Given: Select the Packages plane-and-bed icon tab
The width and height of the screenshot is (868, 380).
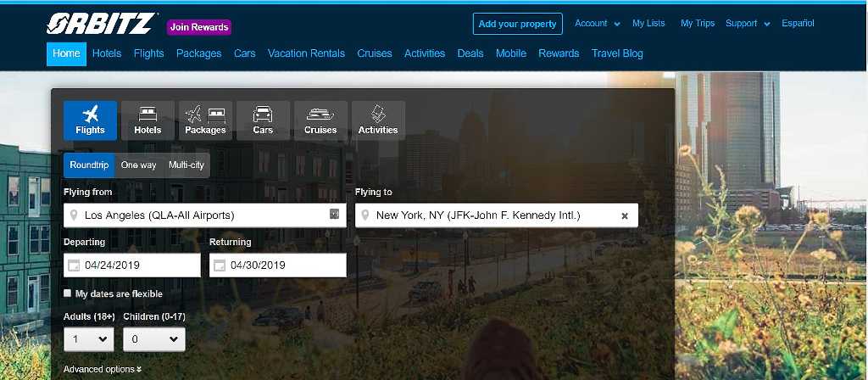Looking at the screenshot, I should 205,120.
